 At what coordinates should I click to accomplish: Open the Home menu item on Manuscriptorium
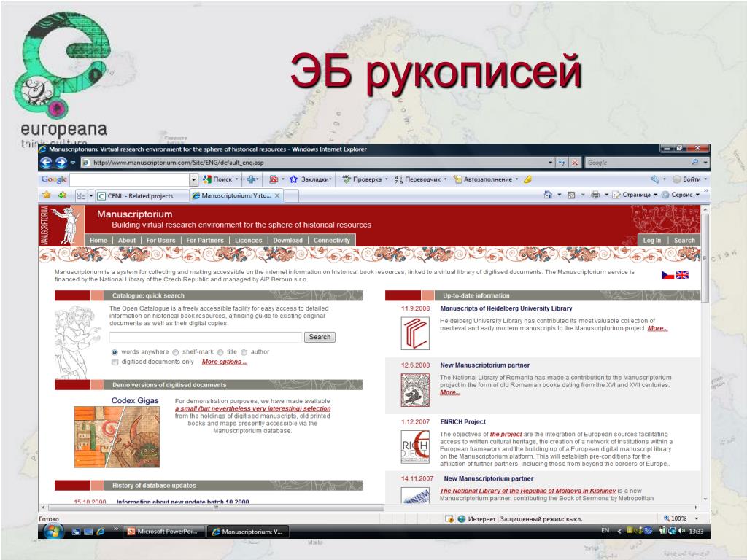pos(98,241)
